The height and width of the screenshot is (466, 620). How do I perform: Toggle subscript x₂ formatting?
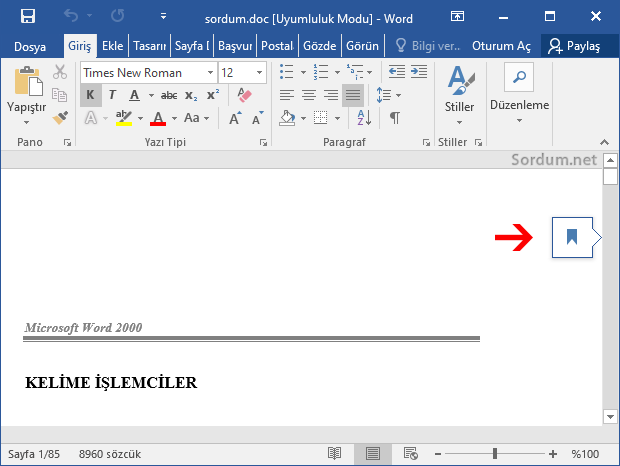click(191, 95)
